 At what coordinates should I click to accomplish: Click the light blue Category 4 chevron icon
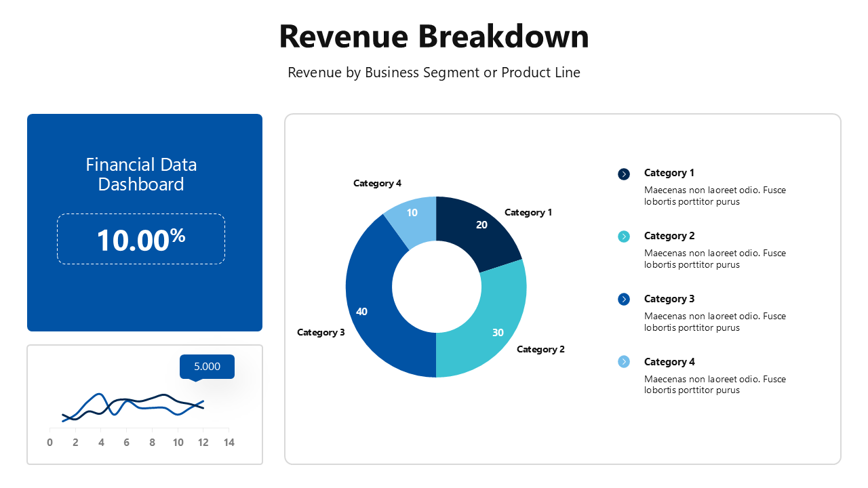[x=623, y=362]
